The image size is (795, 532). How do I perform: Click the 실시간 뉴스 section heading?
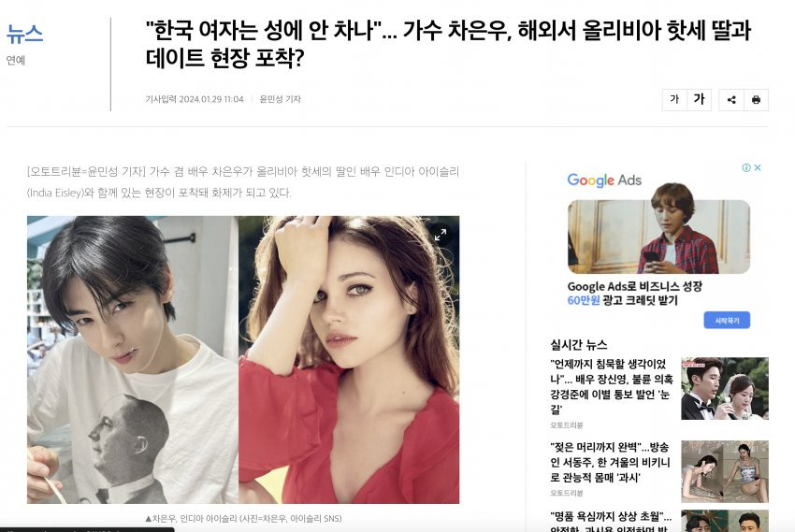[579, 345]
